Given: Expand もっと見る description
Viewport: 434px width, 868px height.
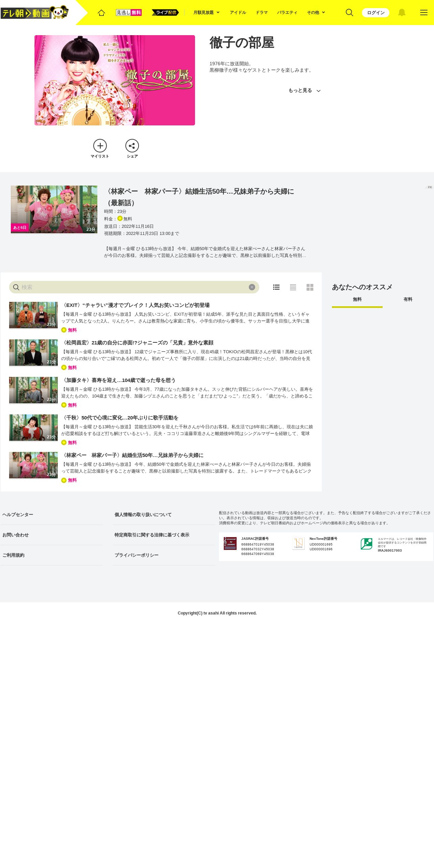Looking at the screenshot, I should tap(305, 91).
